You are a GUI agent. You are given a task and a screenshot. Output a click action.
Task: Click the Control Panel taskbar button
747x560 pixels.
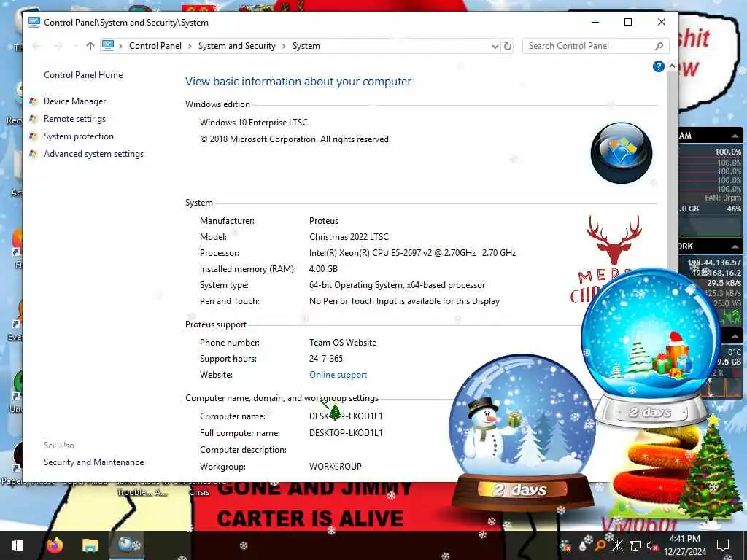126,545
